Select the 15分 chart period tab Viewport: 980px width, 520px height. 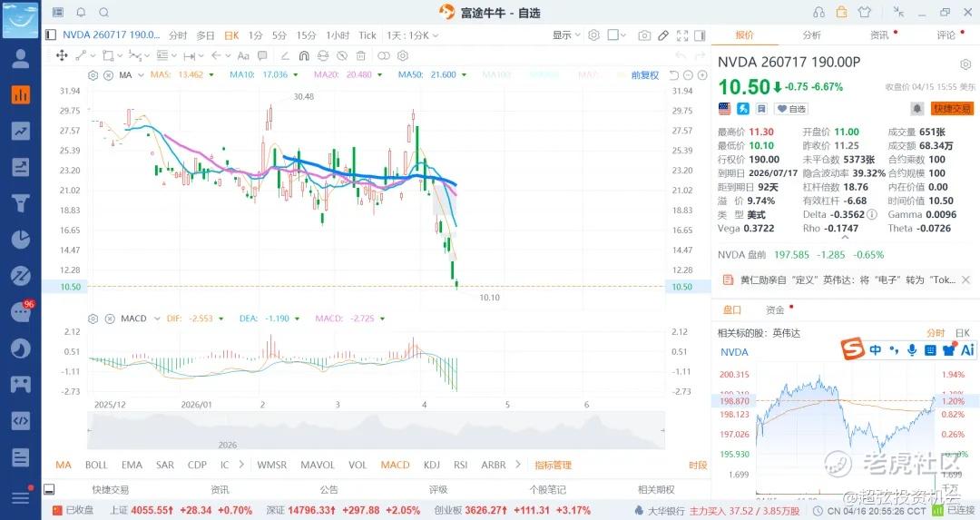[307, 35]
